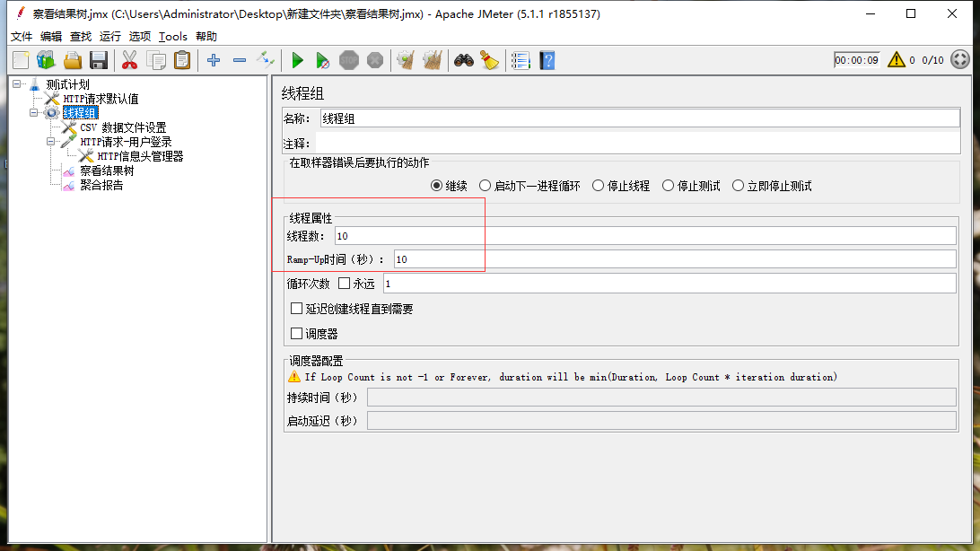Click Start no pauses icon
Image resolution: width=980 pixels, height=551 pixels.
(x=322, y=61)
